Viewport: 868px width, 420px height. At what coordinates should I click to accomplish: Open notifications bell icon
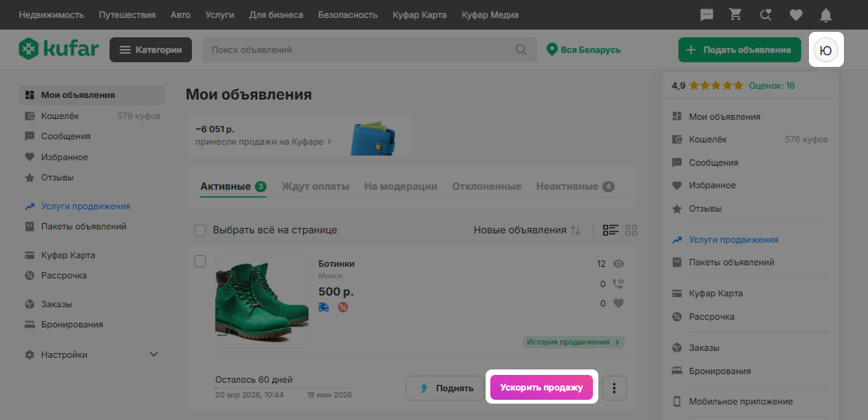pos(825,15)
